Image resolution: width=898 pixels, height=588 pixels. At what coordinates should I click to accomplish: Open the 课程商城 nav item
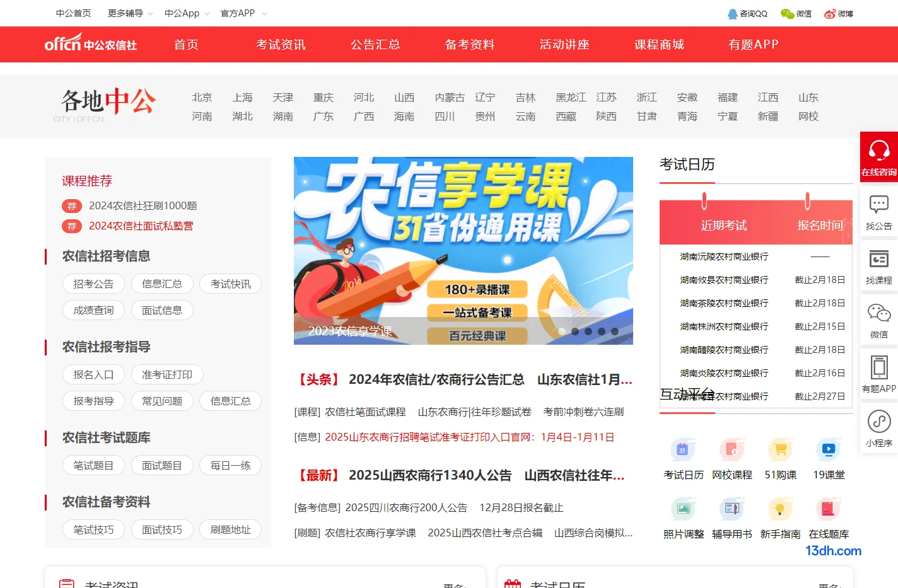click(x=659, y=44)
